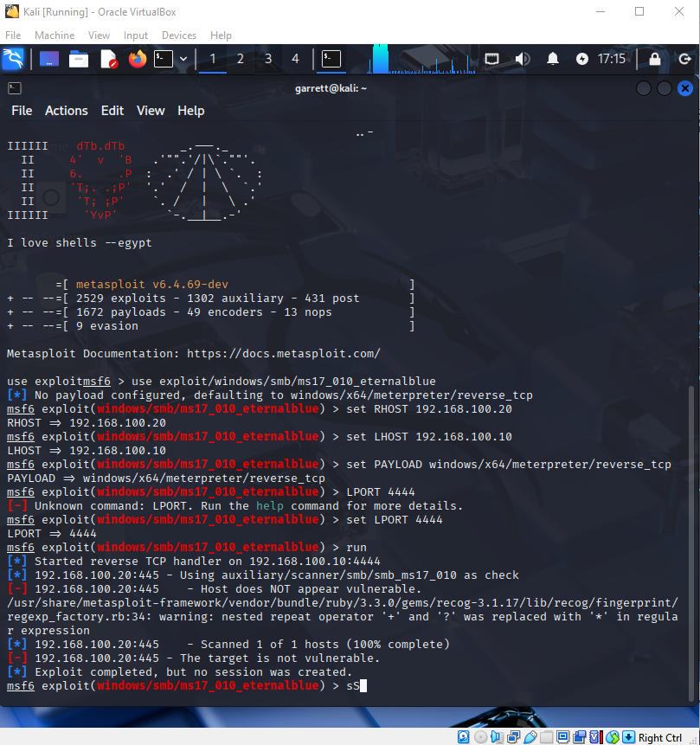Screen dimensions: 700x745
Task: Expand the terminal launcher dropdown arrow
Action: coord(183,59)
